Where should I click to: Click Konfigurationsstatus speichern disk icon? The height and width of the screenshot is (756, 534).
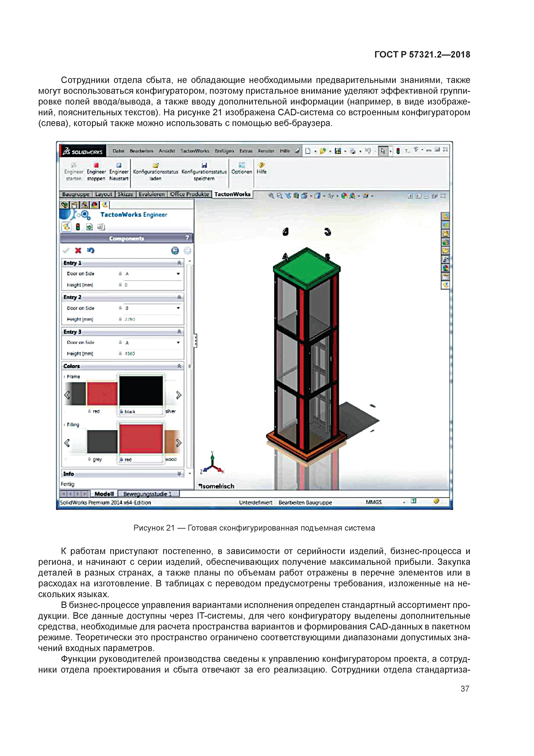[x=204, y=165]
